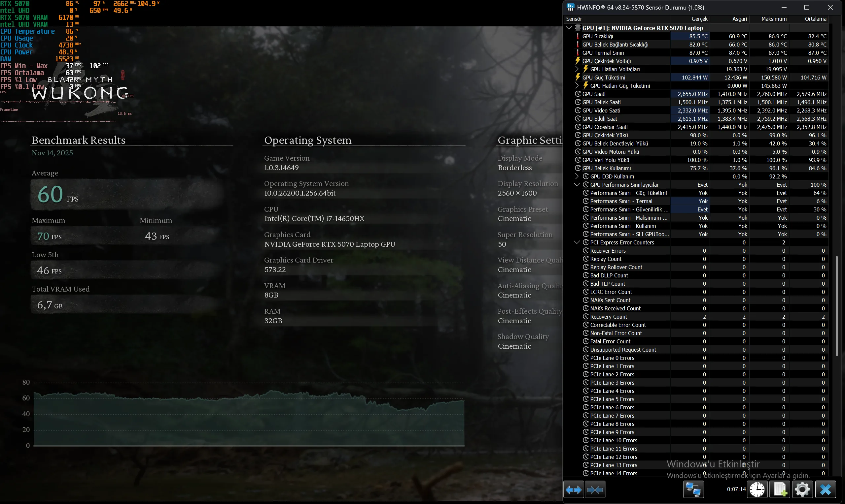The height and width of the screenshot is (504, 845).
Task: Open HWiNFO sensor settings gear
Action: [802, 489]
